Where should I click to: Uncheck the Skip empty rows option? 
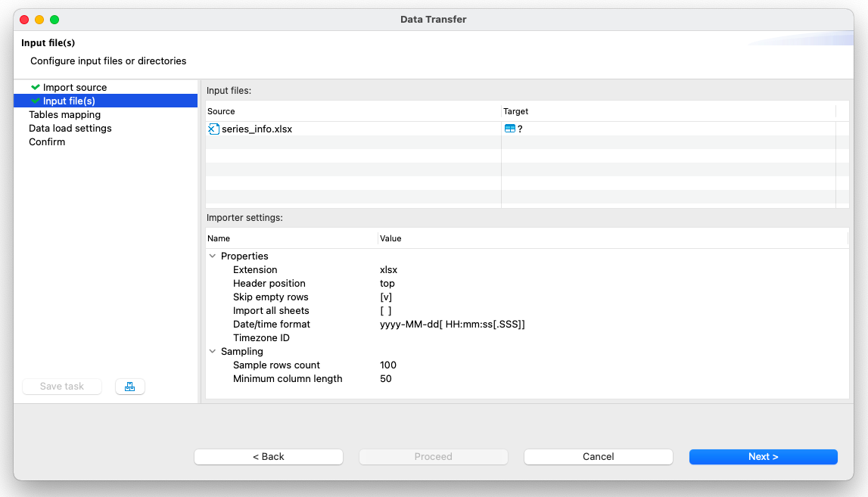coord(386,297)
